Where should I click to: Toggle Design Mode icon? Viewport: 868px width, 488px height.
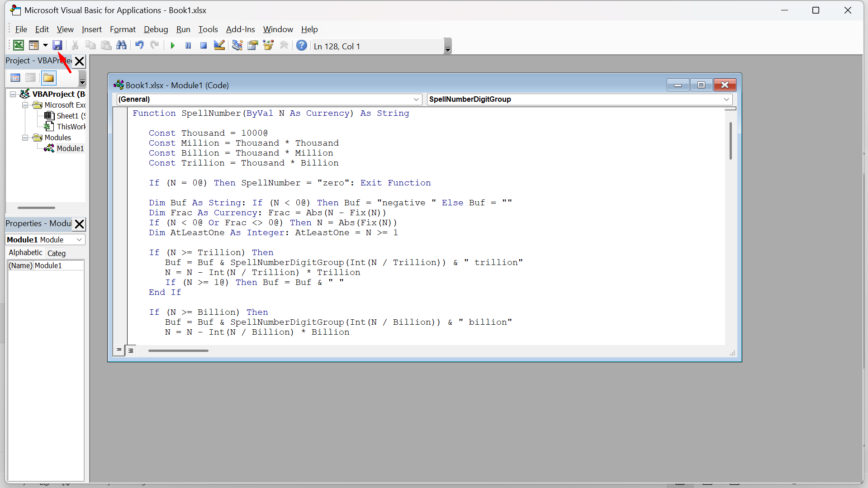tap(219, 45)
